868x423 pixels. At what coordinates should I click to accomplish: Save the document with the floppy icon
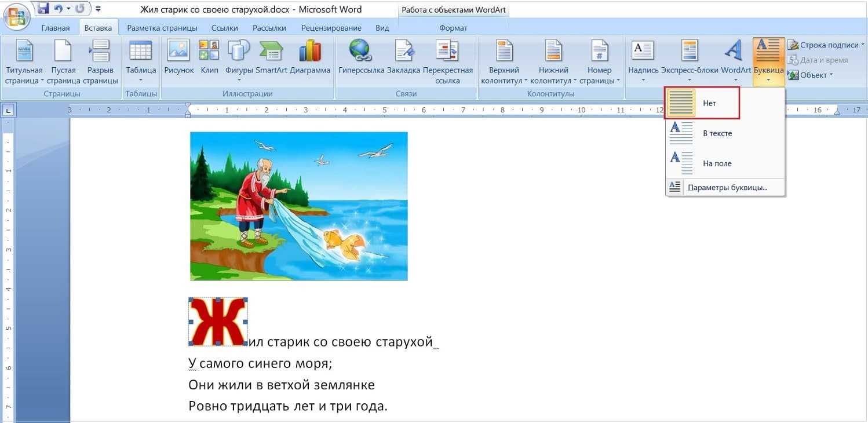click(x=43, y=9)
